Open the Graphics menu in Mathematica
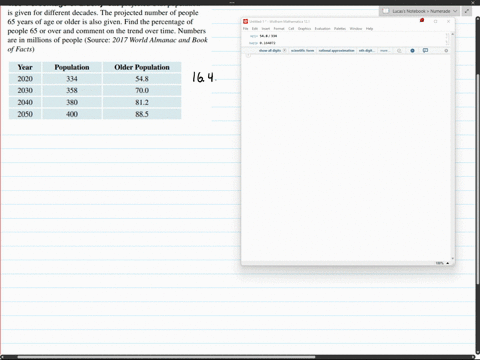480x360 pixels. pyautogui.click(x=304, y=29)
